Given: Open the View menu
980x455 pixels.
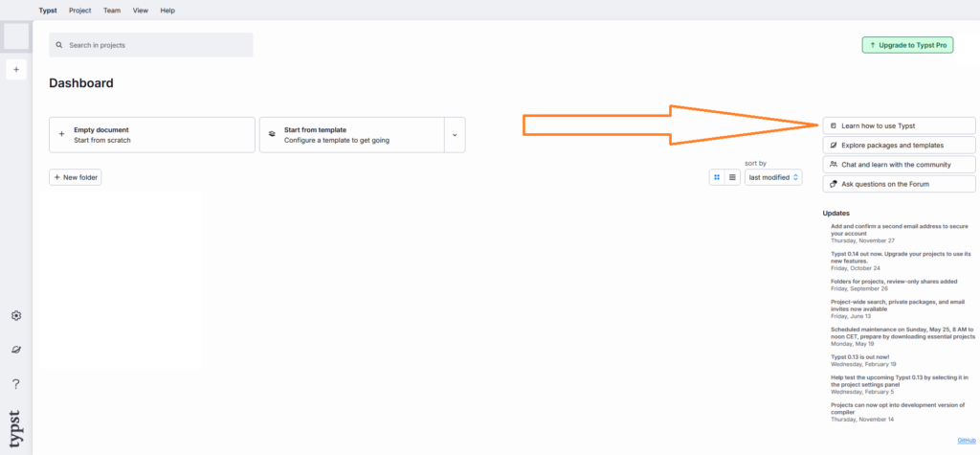Looking at the screenshot, I should [141, 10].
